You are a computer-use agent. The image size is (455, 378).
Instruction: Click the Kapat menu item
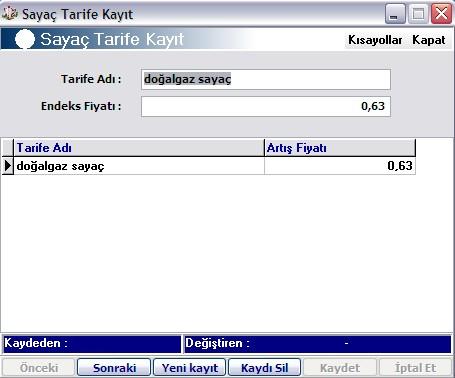tap(429, 40)
